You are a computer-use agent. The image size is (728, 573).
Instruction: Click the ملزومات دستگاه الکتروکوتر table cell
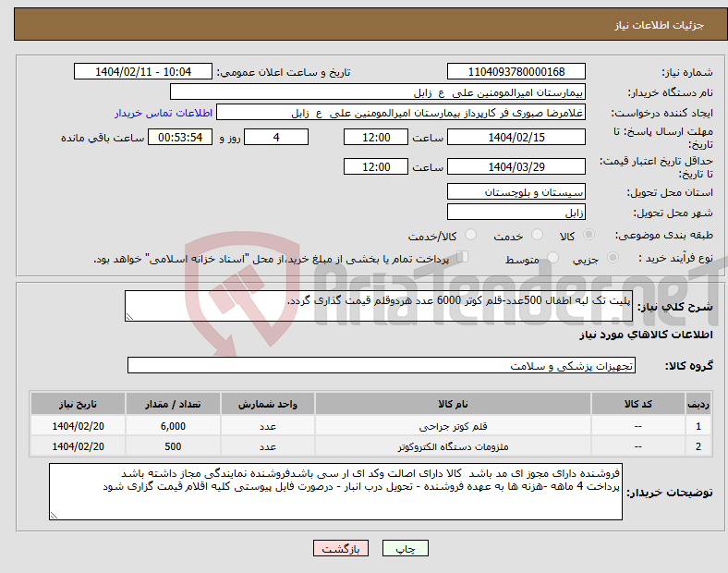pos(453,446)
